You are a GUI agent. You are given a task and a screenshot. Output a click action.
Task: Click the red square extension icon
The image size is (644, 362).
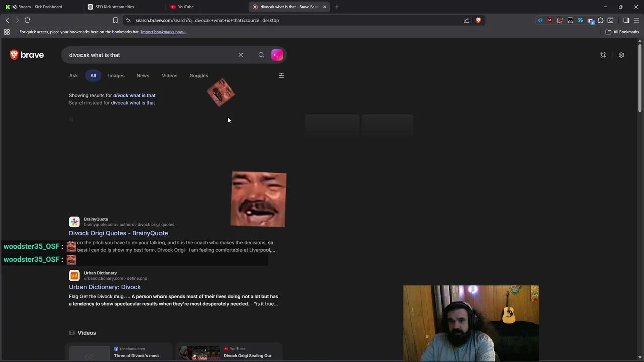560,20
